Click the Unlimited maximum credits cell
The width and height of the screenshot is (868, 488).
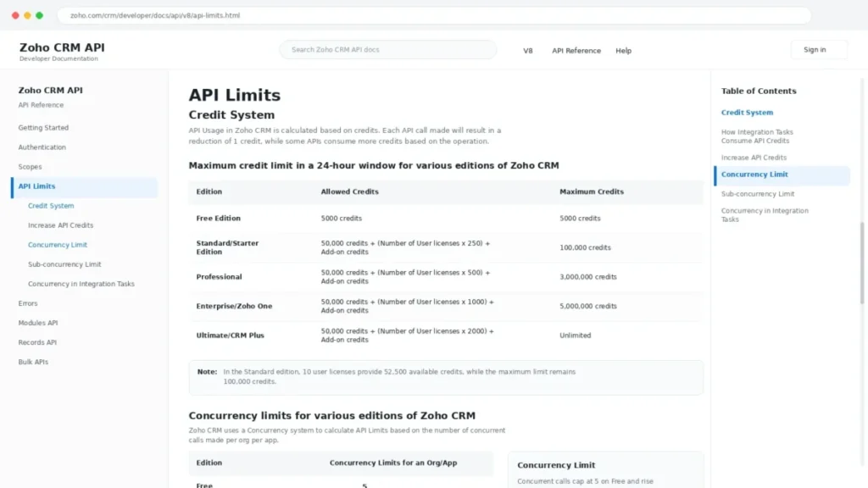576,335
